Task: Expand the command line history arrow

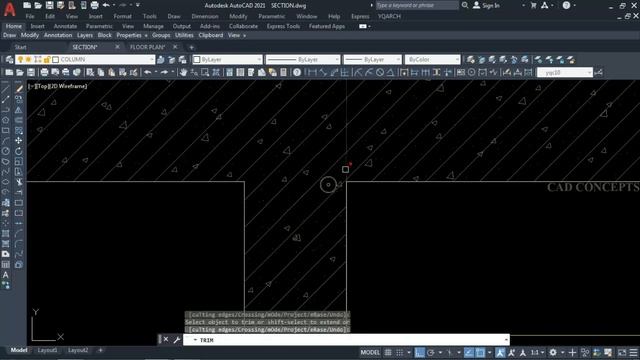Action: pos(506,340)
